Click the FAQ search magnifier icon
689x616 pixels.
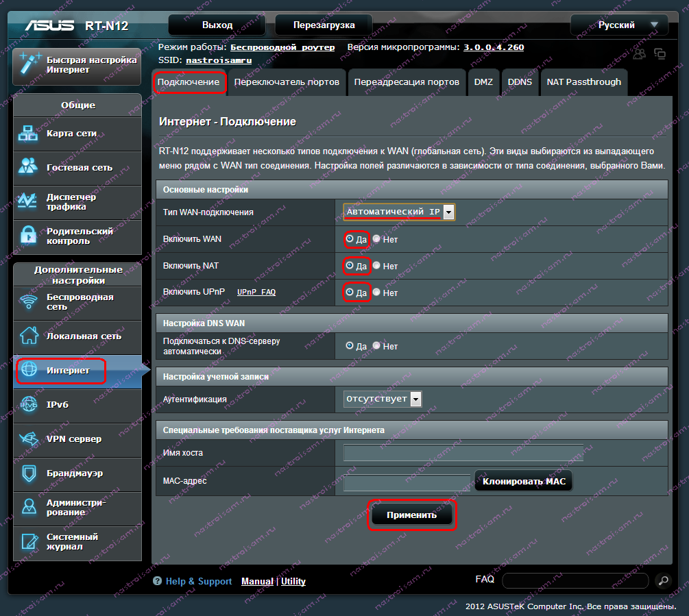click(662, 580)
